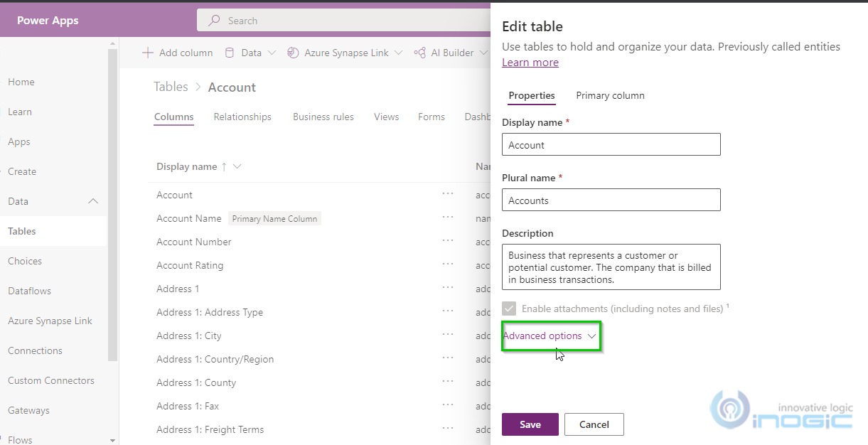This screenshot has height=445, width=868.
Task: Click Add column in toolbar
Action: click(178, 53)
